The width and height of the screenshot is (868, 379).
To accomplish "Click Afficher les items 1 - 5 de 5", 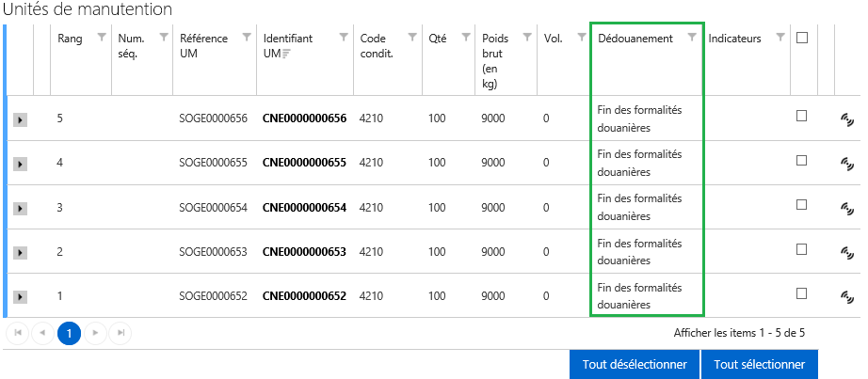I will tap(739, 333).
